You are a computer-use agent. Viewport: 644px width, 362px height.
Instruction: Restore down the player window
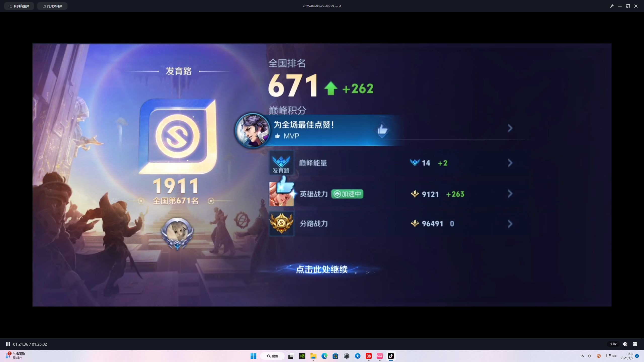click(628, 6)
